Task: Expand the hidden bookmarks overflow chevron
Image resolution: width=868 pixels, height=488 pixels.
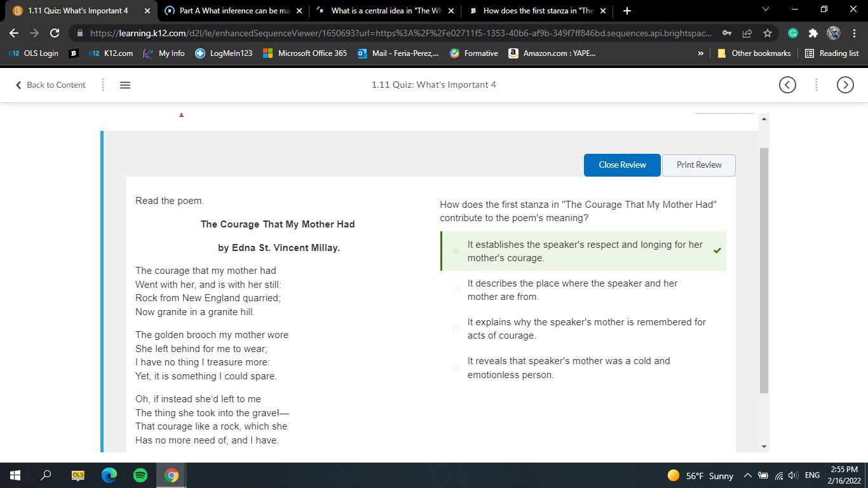Action: (700, 53)
